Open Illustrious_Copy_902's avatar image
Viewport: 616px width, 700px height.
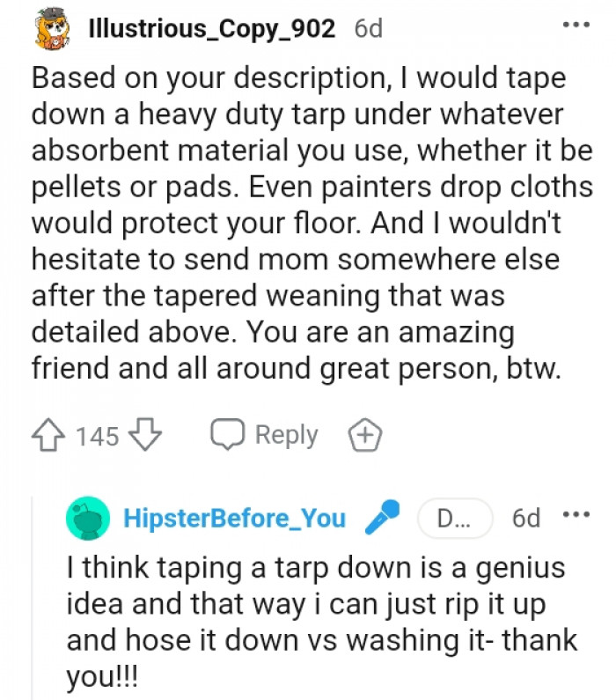pos(52,30)
